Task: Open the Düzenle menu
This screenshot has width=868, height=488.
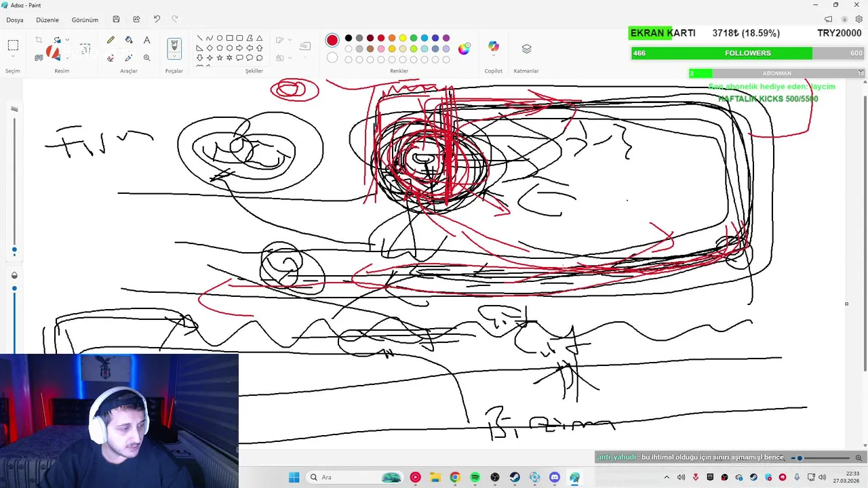Action: tap(47, 20)
